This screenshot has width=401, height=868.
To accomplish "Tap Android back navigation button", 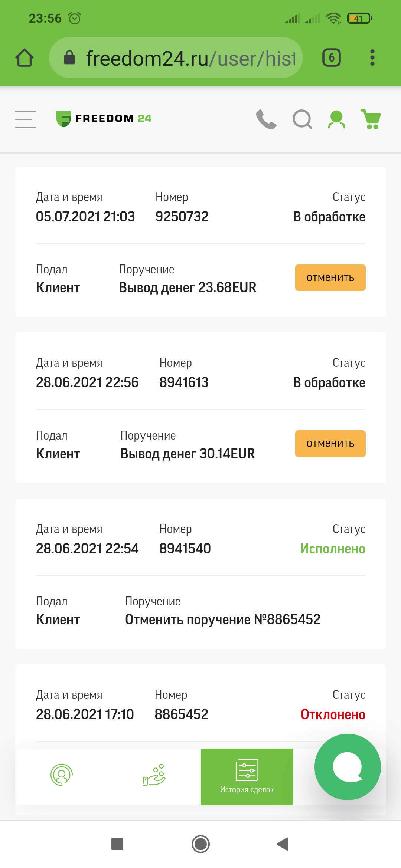I will pos(283,844).
